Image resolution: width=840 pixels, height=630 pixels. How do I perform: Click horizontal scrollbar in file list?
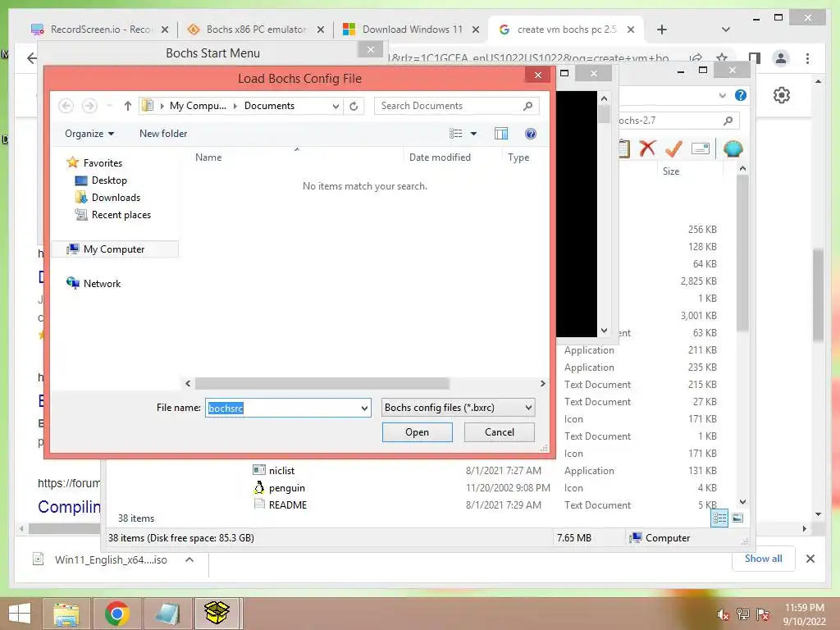[x=322, y=384]
